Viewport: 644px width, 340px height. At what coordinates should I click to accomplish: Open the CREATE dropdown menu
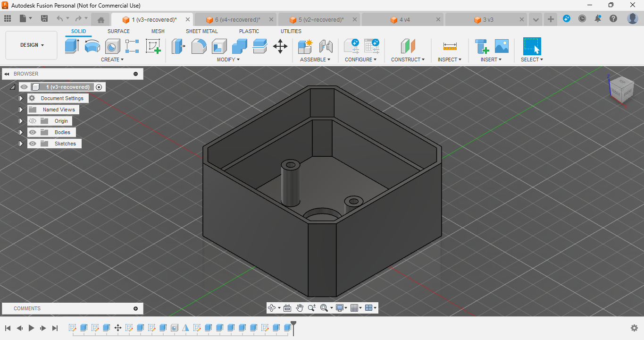tap(112, 59)
